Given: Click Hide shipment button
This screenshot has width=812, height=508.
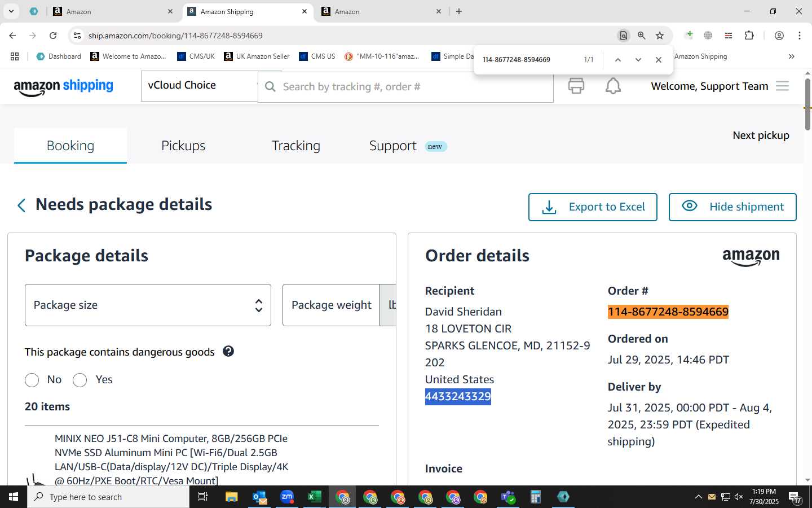Looking at the screenshot, I should (732, 207).
